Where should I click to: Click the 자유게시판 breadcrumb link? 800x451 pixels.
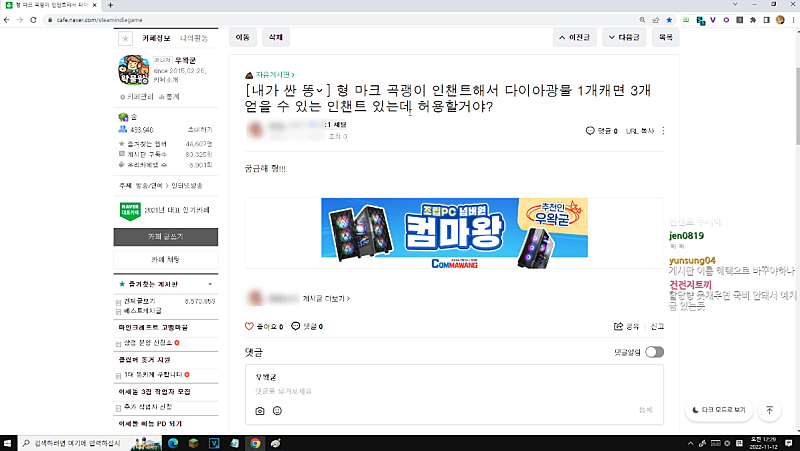(275, 74)
